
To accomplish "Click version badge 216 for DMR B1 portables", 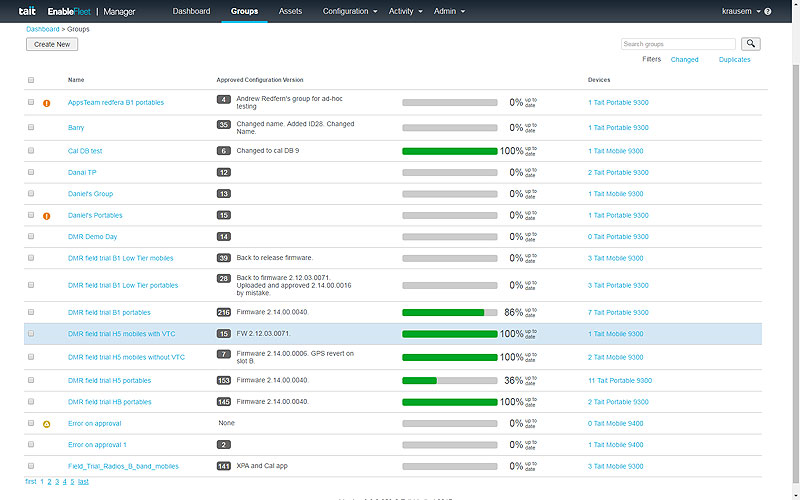I will 224,312.
